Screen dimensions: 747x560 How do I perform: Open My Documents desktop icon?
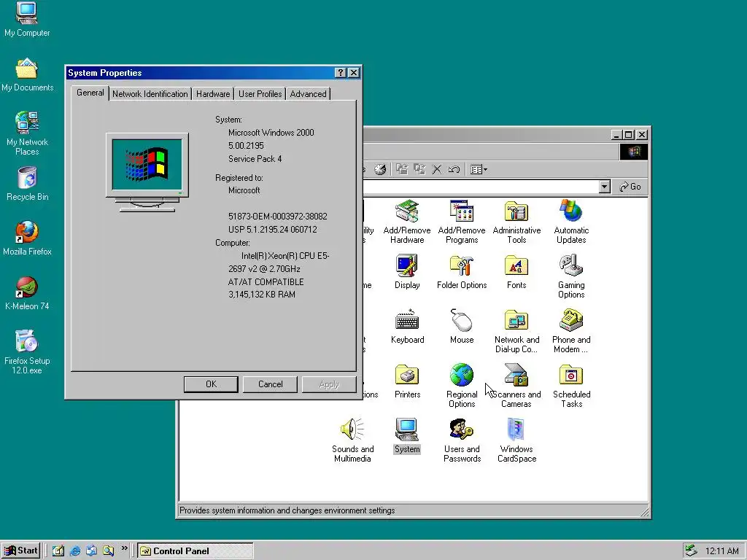pos(27,75)
